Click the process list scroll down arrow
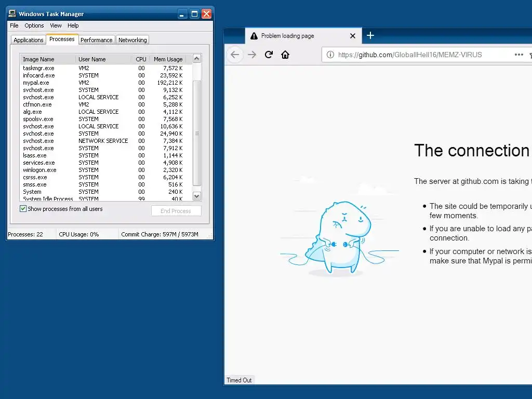 click(197, 196)
